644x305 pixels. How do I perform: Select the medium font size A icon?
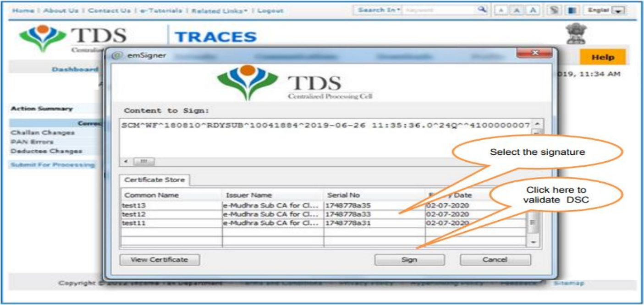[517, 10]
